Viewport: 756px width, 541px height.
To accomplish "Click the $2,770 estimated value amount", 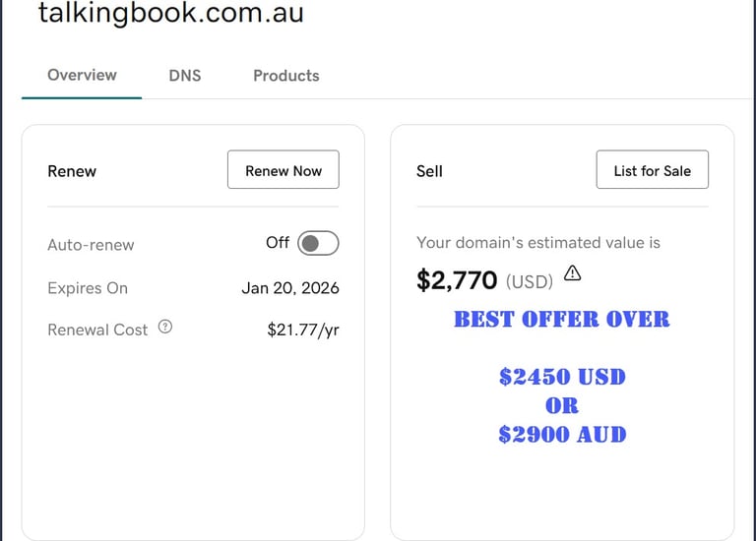I will 457,281.
